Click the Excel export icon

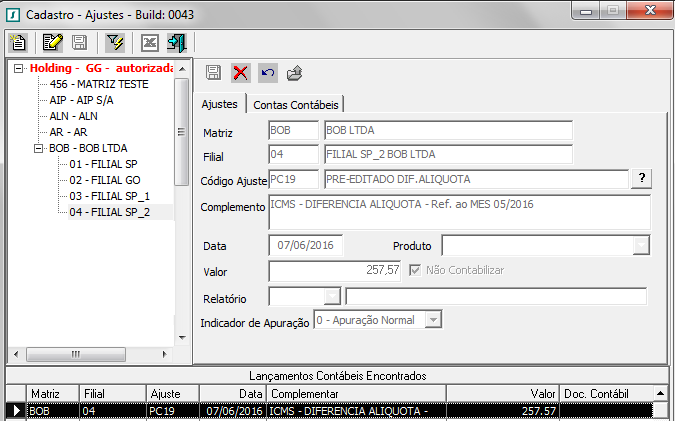pos(151,42)
